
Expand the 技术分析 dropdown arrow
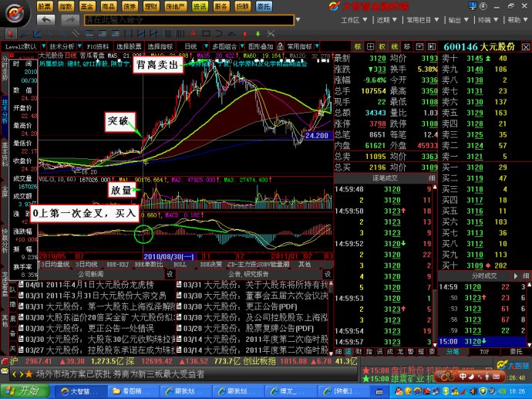(79, 46)
